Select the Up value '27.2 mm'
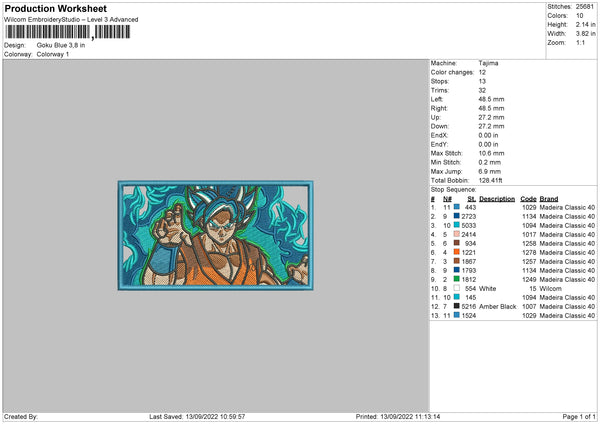 tap(491, 117)
